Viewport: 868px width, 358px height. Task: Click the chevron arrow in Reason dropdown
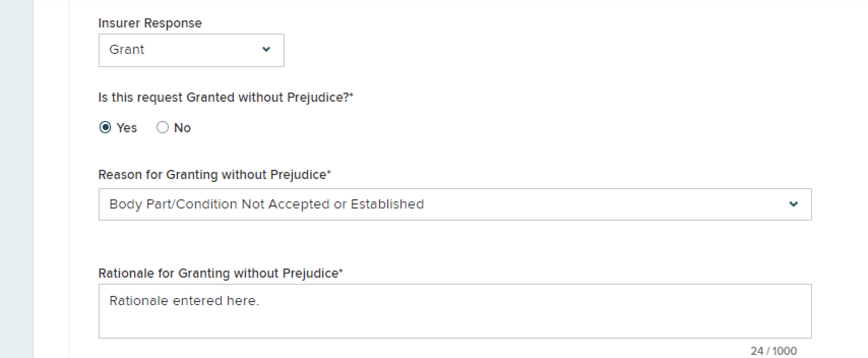(x=793, y=204)
